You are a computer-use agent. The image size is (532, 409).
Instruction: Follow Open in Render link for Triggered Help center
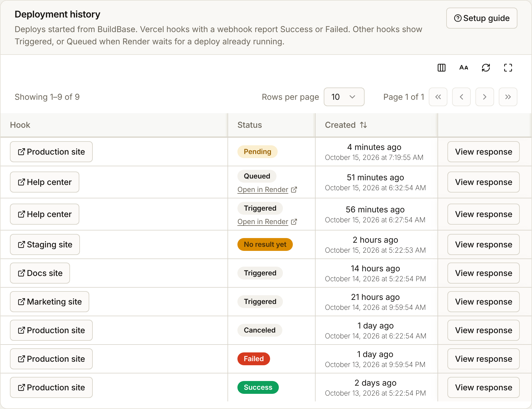tap(267, 222)
